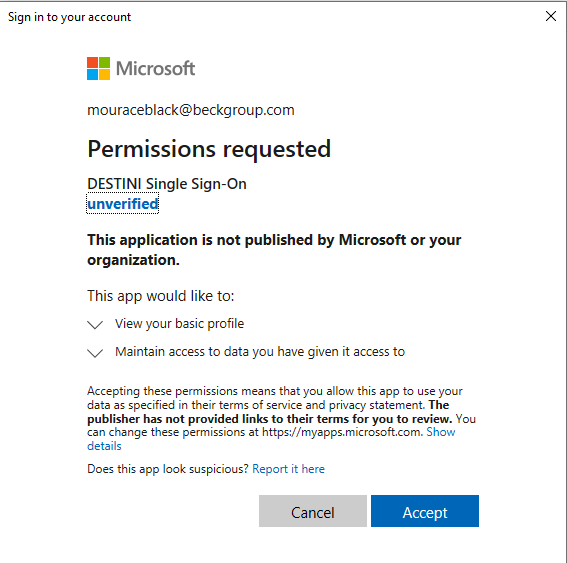Viewport: 567px width, 563px height.
Task: Select the Maintain access to data permission text
Action: [x=260, y=352]
